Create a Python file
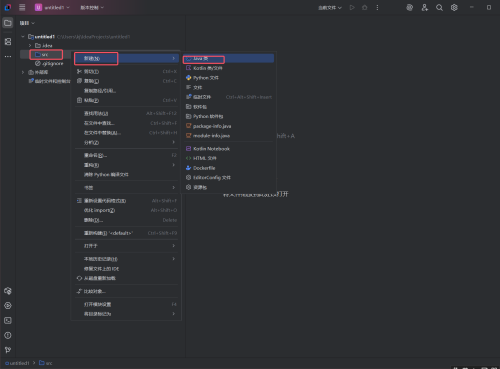 coord(228,78)
